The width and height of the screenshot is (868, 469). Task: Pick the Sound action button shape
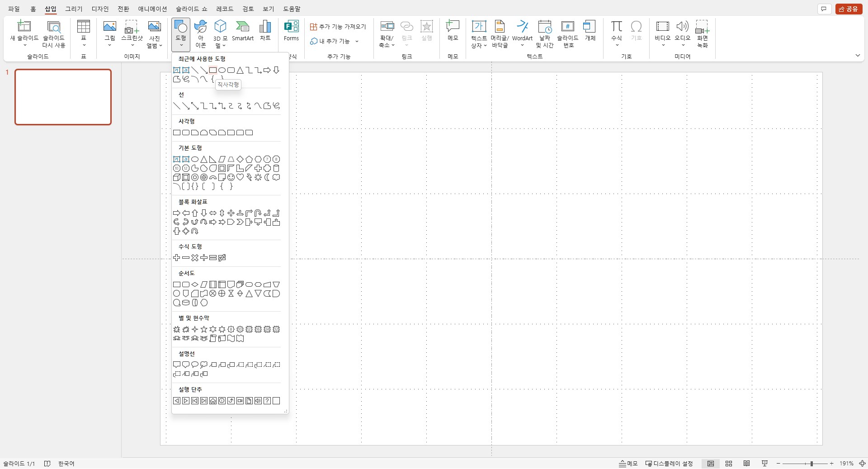point(258,401)
